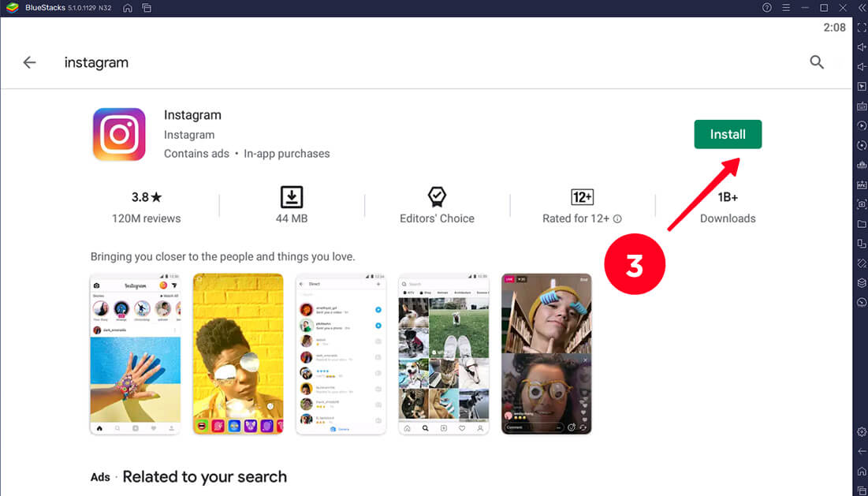Click the volume up sidebar icon

tap(862, 47)
